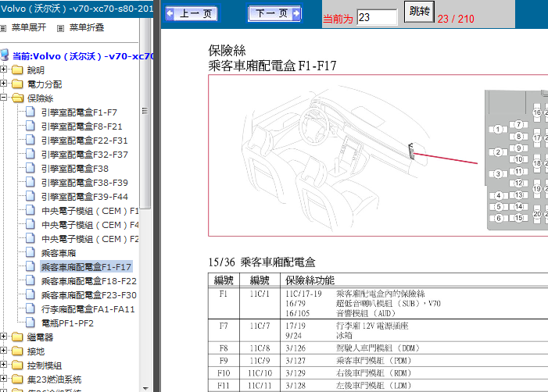Click document icon beside 電瓶PF1-PF2
Image resolution: width=548 pixels, height=392 pixels.
tap(30, 323)
